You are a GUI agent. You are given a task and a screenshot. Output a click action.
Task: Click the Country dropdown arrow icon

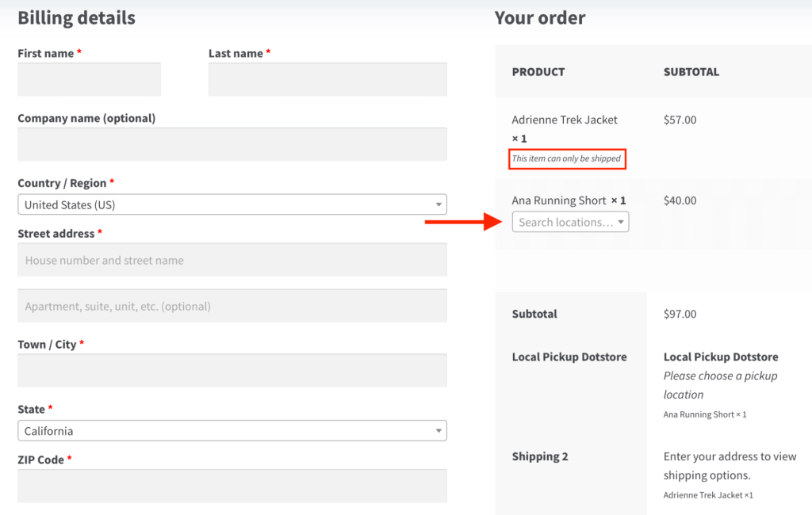(x=439, y=205)
